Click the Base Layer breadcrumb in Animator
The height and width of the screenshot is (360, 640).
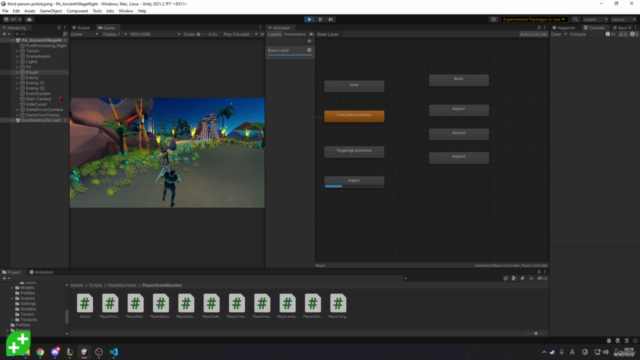(x=327, y=34)
